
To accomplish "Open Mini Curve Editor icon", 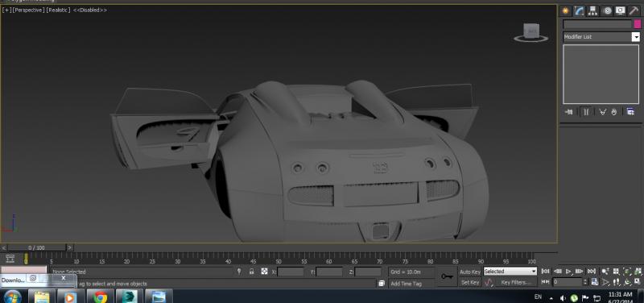I will [10, 259].
